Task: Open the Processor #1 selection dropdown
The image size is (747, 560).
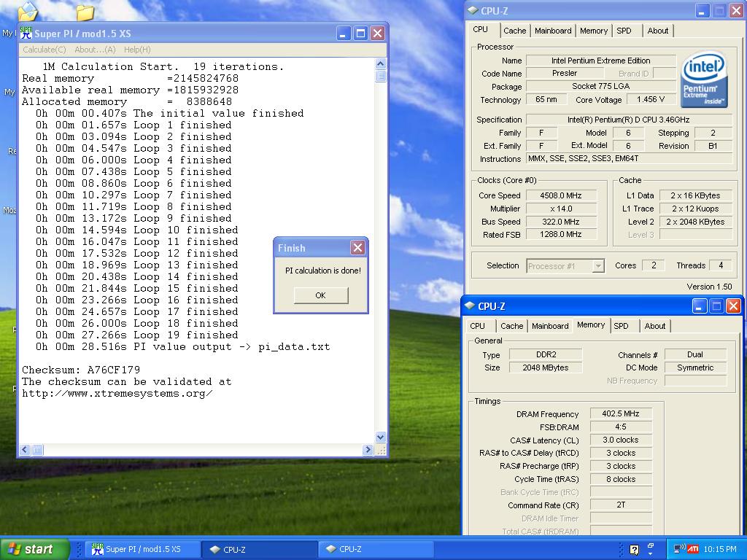Action: click(598, 265)
